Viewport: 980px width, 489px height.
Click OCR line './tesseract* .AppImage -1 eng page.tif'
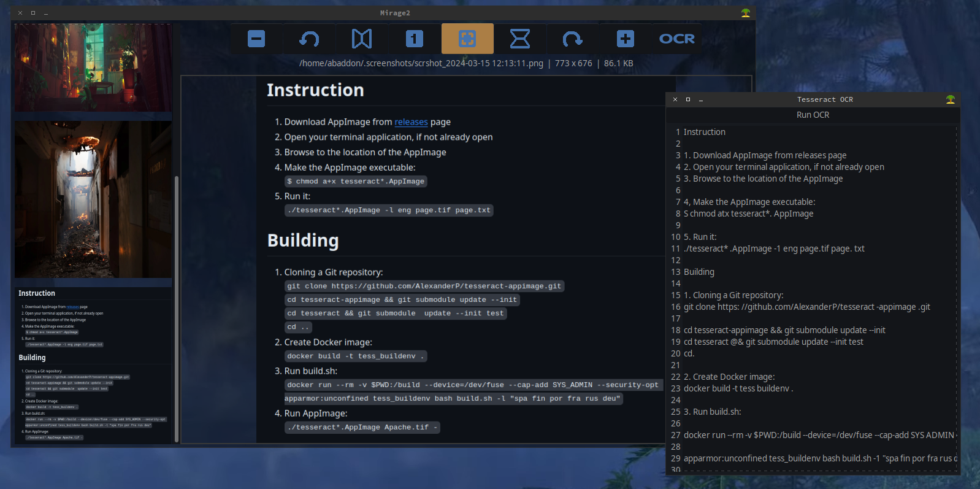point(774,248)
